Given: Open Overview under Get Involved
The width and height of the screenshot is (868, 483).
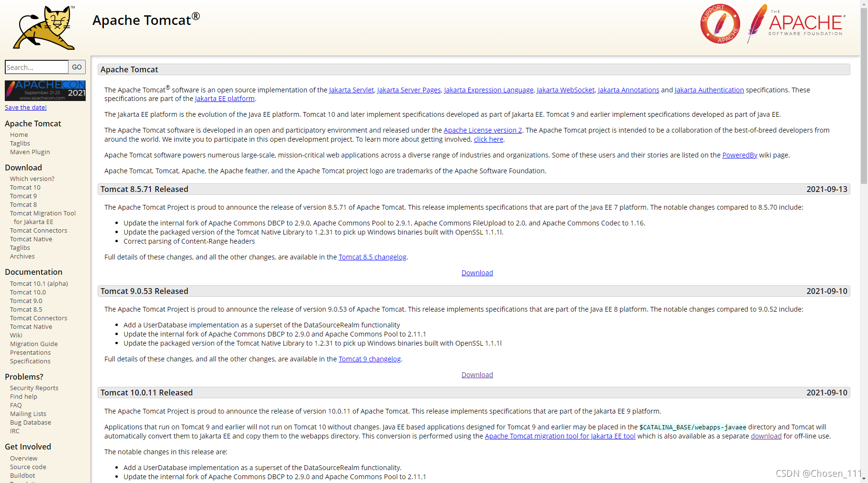Looking at the screenshot, I should pos(23,459).
